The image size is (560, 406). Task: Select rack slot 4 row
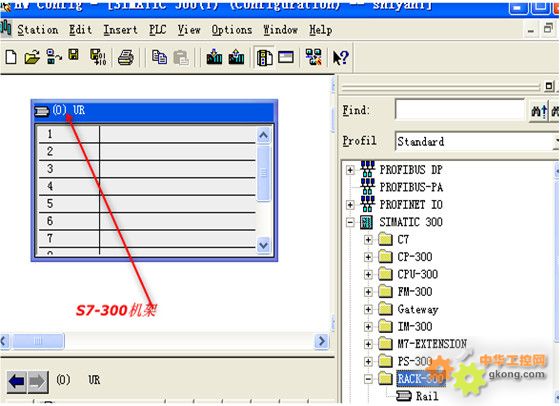(x=147, y=186)
